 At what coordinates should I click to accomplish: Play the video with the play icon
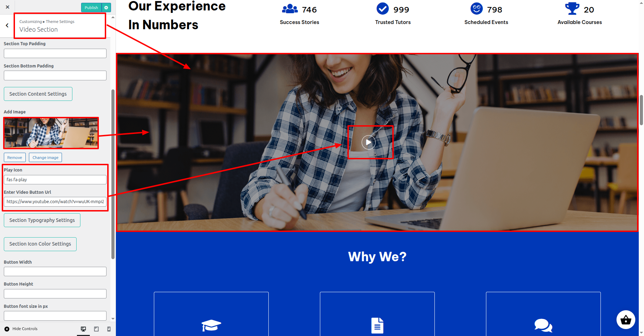pos(368,142)
